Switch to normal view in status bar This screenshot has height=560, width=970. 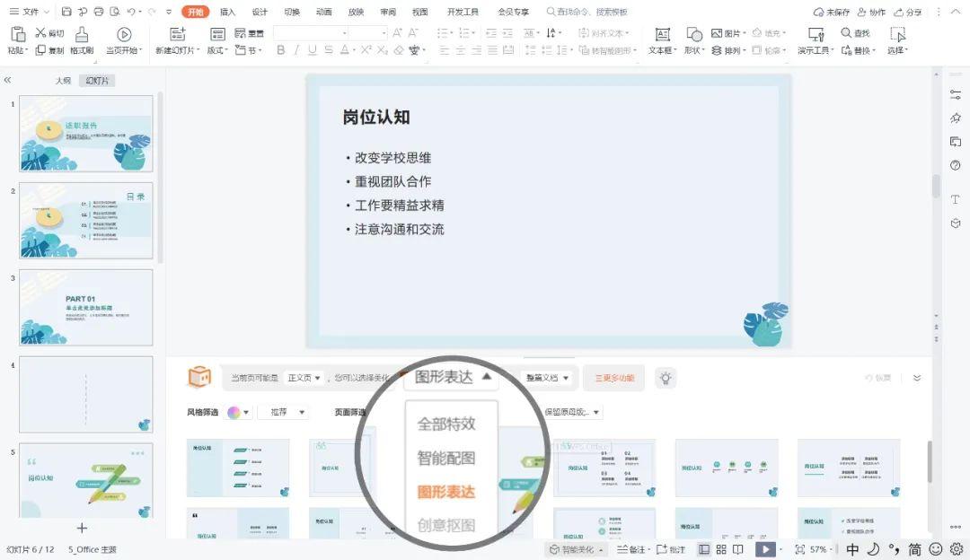pyautogui.click(x=704, y=549)
